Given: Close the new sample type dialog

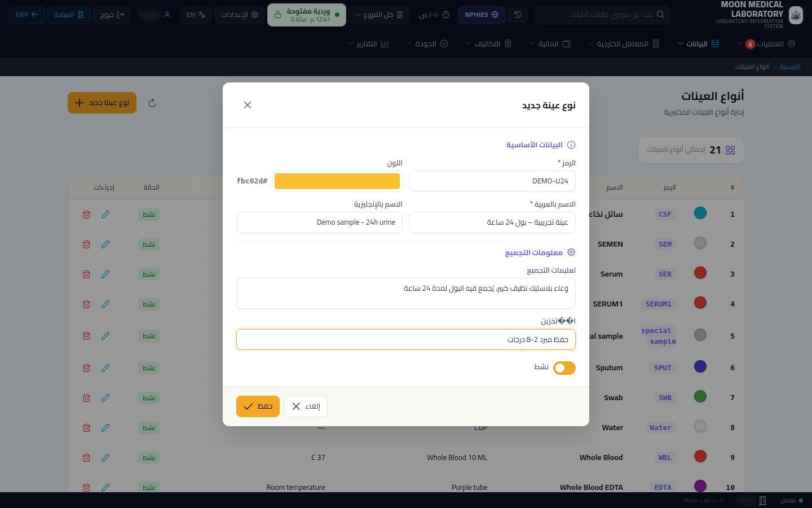Looking at the screenshot, I should click(248, 105).
